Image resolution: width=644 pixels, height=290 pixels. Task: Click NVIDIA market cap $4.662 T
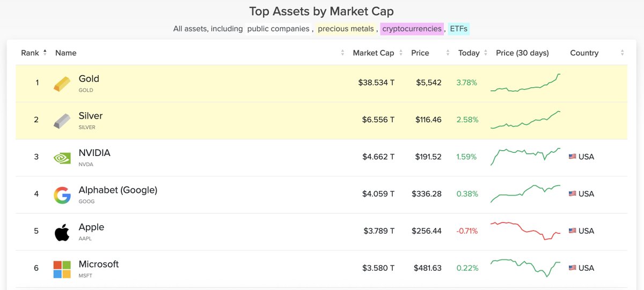[x=378, y=157]
